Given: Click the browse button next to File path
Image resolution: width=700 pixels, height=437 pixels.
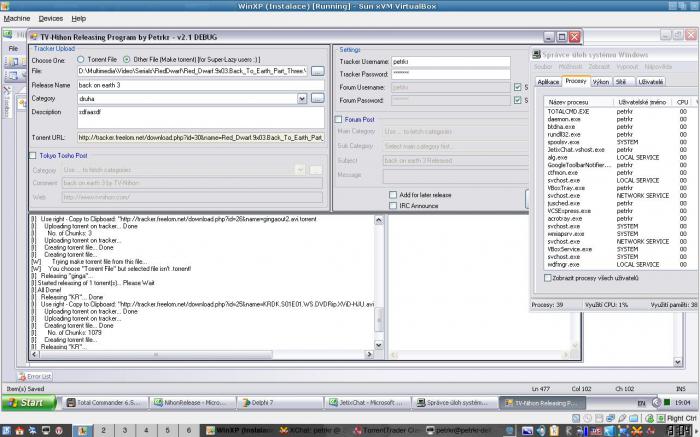Looking at the screenshot, I should click(317, 71).
